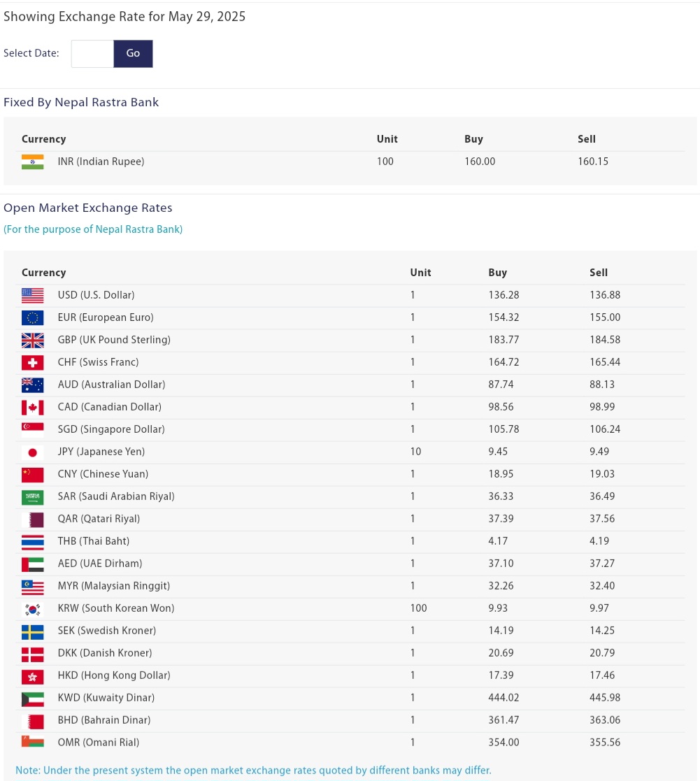Click the Japanese flag icon
This screenshot has height=781, width=700.
click(x=33, y=452)
